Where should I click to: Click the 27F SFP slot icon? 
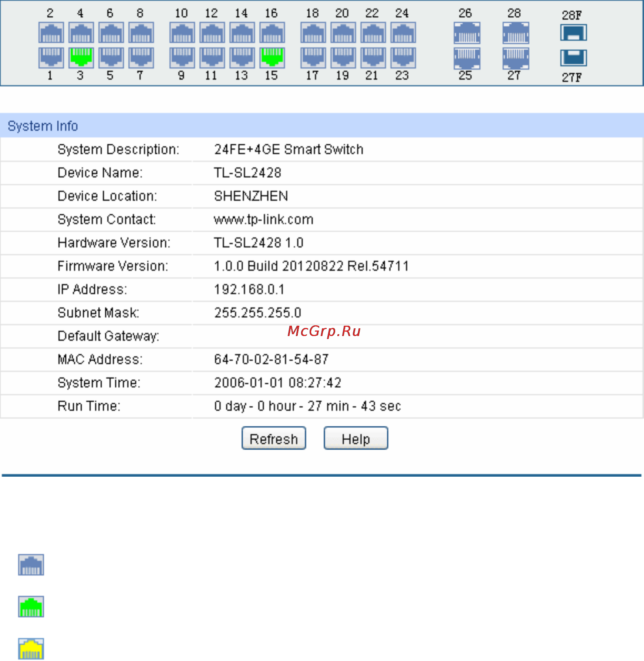pos(573,58)
